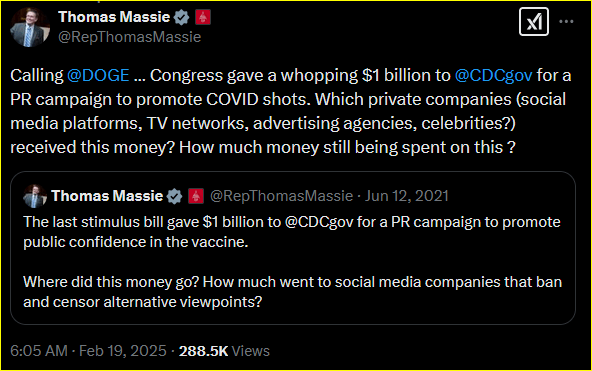Click Thomas Massie name in quoted tweet
The image size is (592, 371).
coord(107,196)
